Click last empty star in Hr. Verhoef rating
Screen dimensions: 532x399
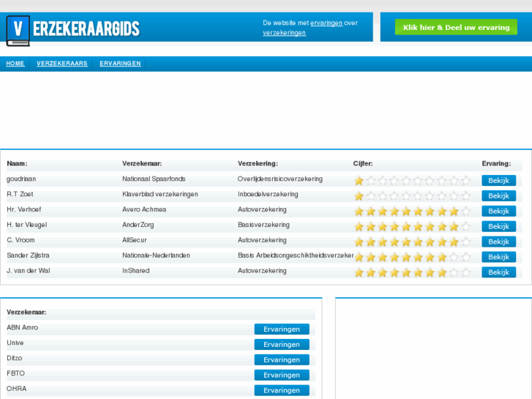tap(466, 212)
